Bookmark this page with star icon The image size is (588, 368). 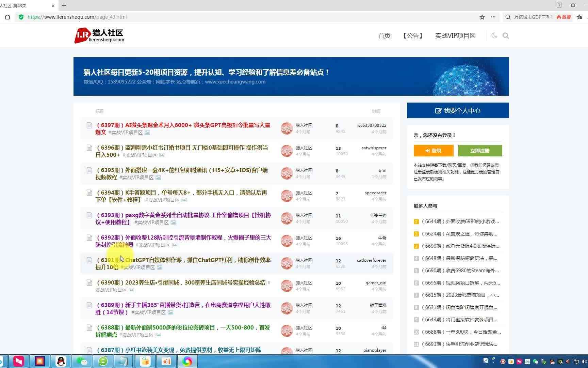[x=482, y=17]
